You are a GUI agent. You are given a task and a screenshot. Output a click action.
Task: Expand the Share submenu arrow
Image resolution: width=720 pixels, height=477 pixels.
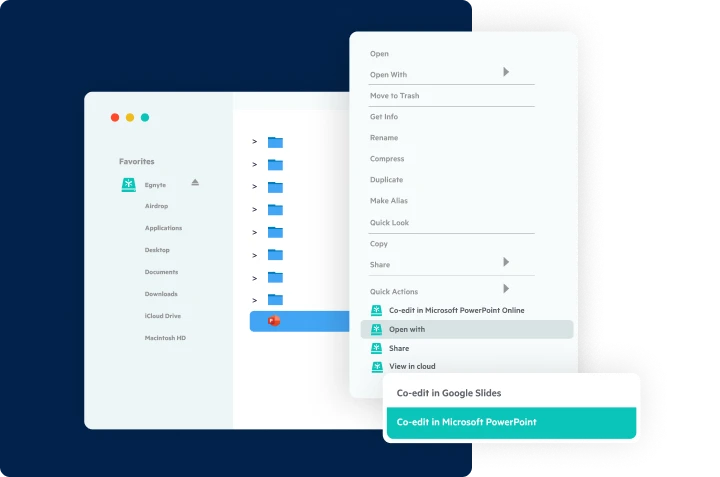[506, 262]
